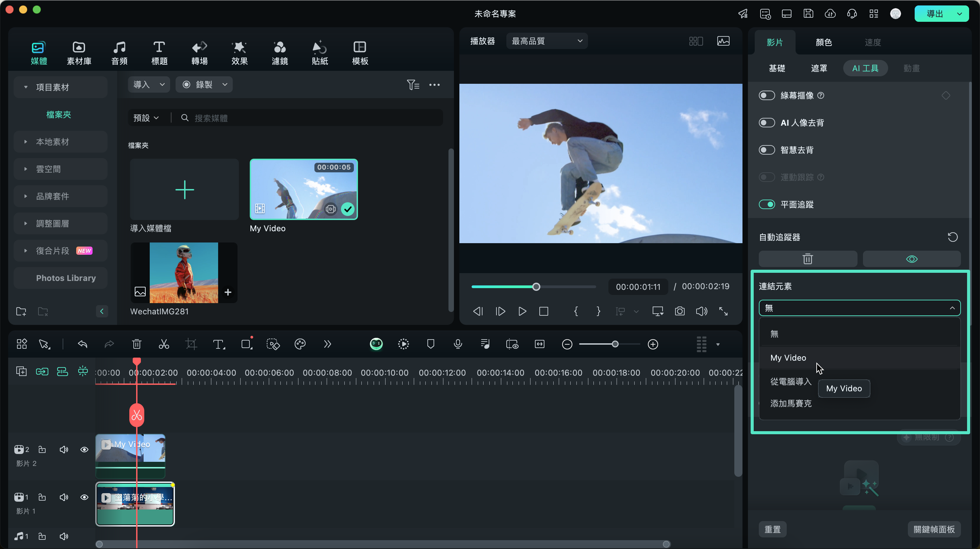
Task: Click the 重置 reset button
Action: click(772, 529)
